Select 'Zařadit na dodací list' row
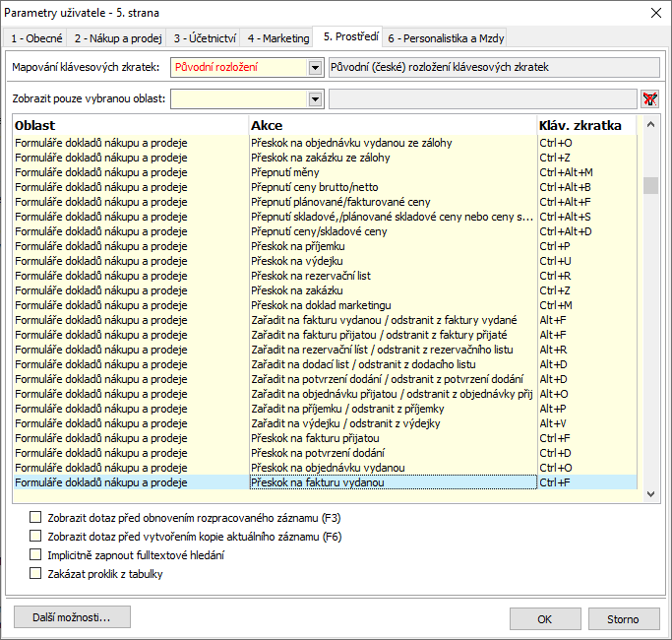Viewport: 672px width, 640px height. tap(326, 364)
